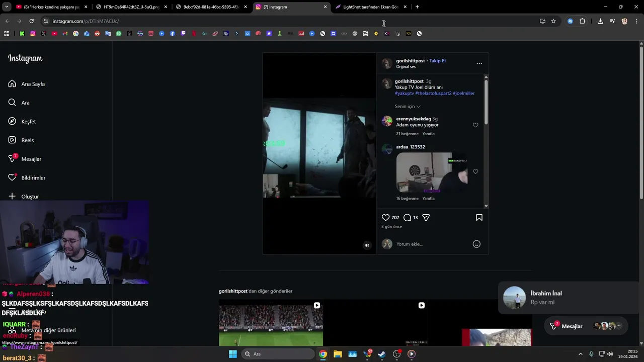Open the Twitch bookmark icon

tap(183, 34)
